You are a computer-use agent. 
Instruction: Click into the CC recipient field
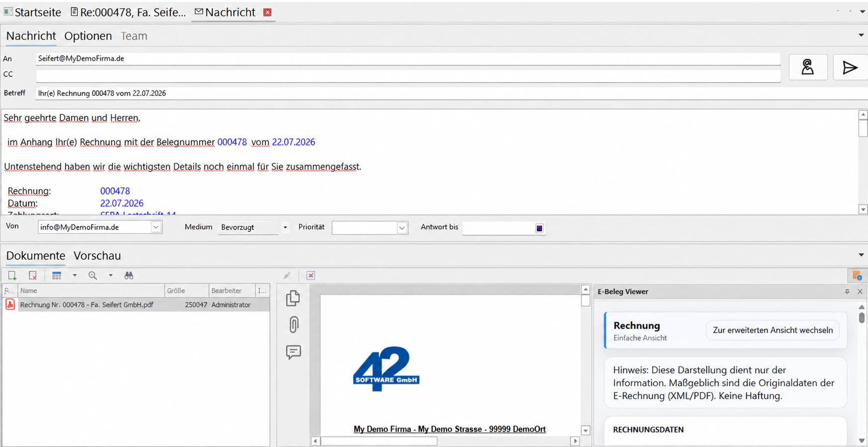pos(408,75)
